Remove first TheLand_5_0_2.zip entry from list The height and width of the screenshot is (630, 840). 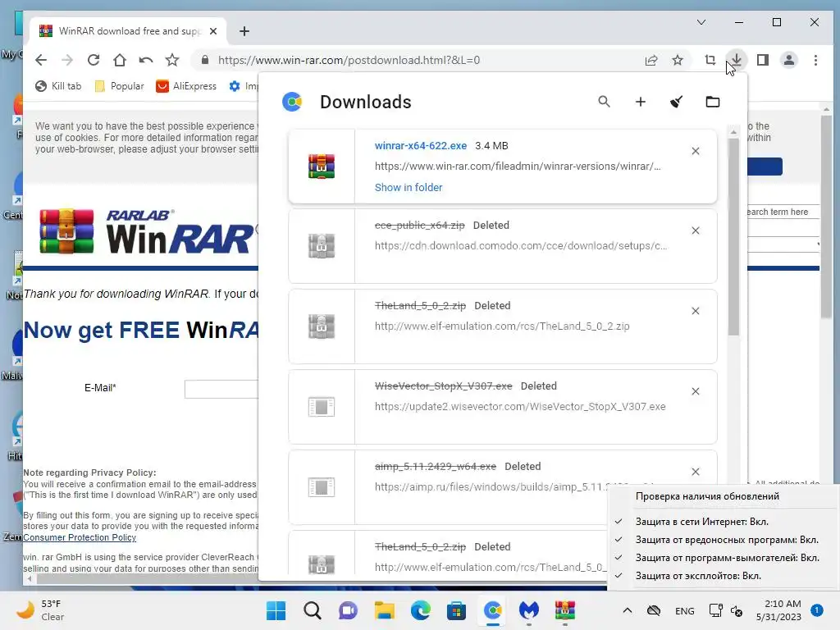(696, 311)
